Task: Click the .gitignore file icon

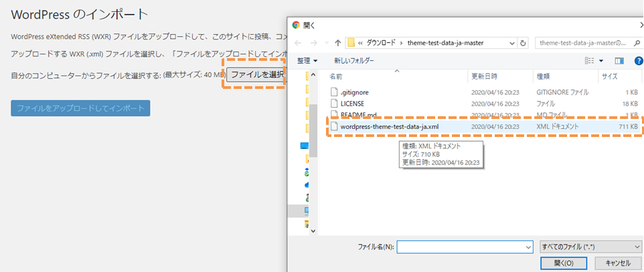Action: 334,92
